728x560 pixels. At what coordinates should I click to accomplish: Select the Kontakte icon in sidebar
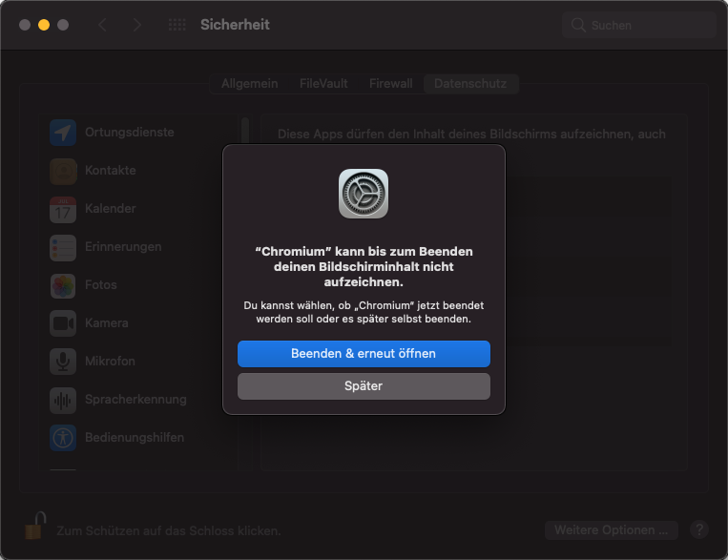[x=63, y=171]
